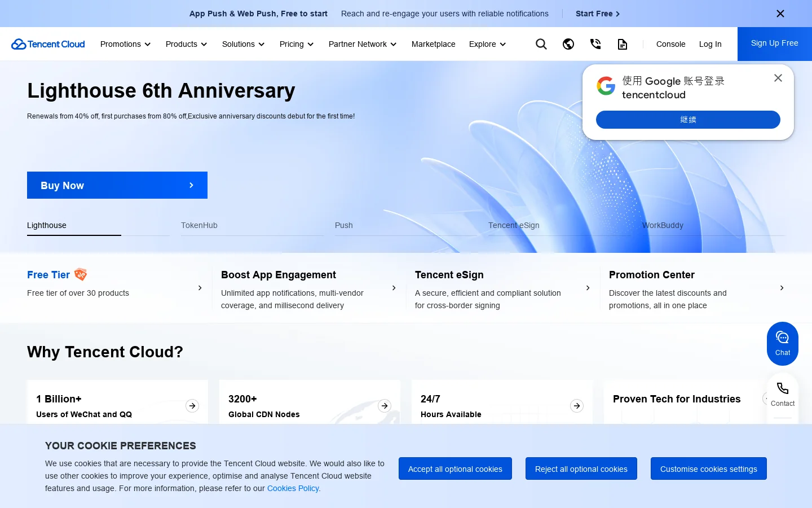
Task: Click Start Free in top banner
Action: (x=598, y=14)
